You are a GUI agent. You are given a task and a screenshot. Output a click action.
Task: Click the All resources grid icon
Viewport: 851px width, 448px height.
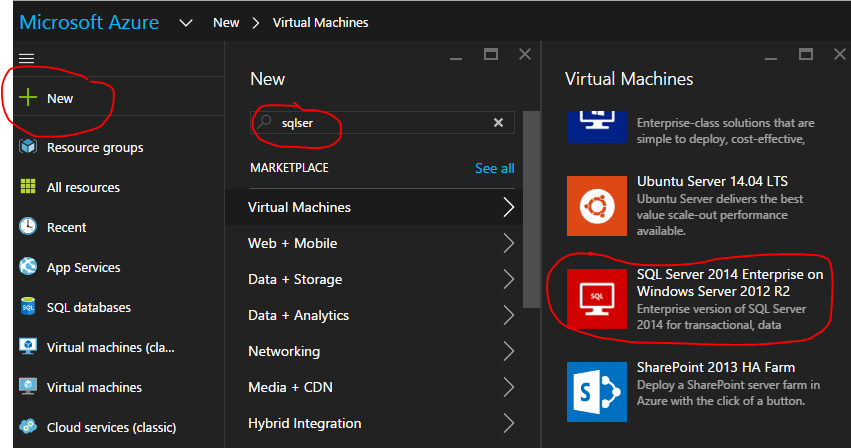tap(28, 187)
